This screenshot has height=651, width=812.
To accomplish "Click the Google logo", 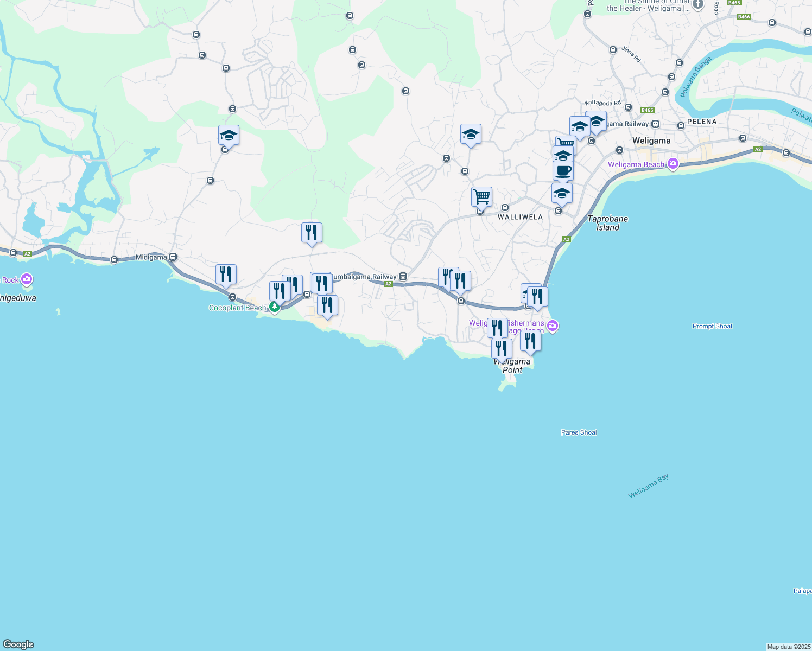I will pyautogui.click(x=18, y=644).
